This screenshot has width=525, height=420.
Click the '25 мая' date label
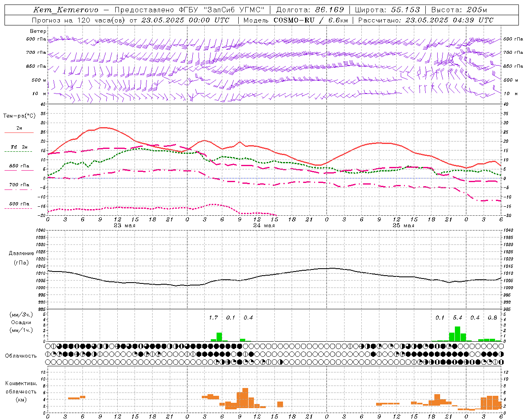[x=403, y=226]
